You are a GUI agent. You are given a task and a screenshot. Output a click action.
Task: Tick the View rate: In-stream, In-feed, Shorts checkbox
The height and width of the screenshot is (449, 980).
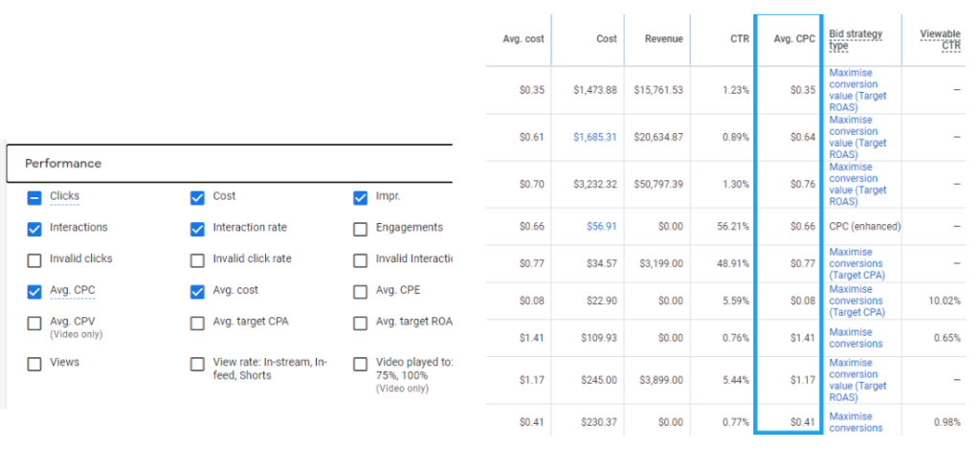(x=197, y=364)
